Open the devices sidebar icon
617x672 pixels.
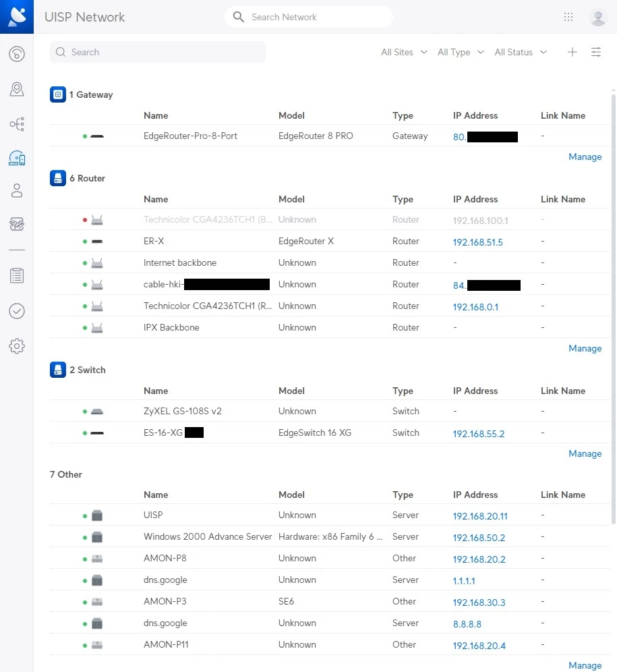pyautogui.click(x=17, y=158)
